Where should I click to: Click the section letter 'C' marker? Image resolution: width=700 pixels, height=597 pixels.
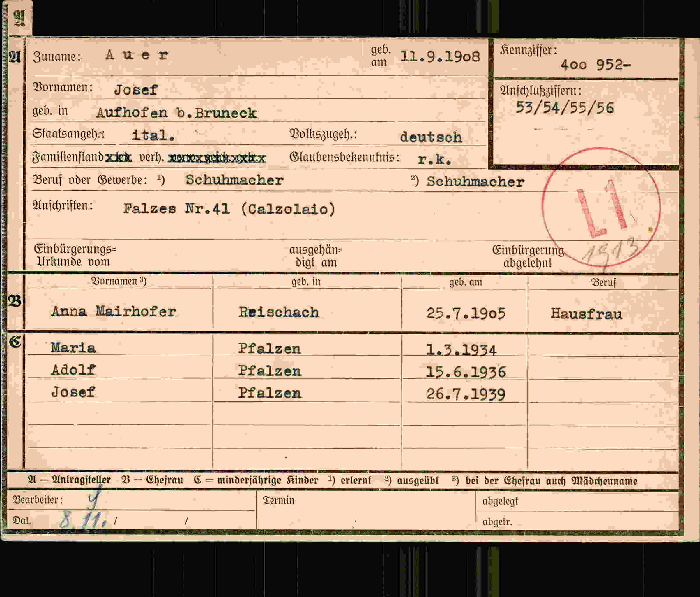(x=15, y=342)
